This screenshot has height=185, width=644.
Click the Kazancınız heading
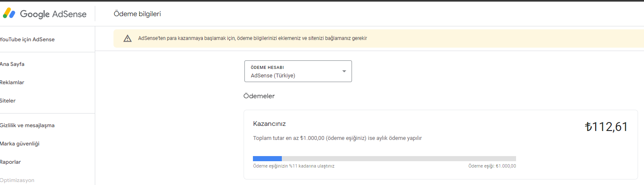click(270, 124)
